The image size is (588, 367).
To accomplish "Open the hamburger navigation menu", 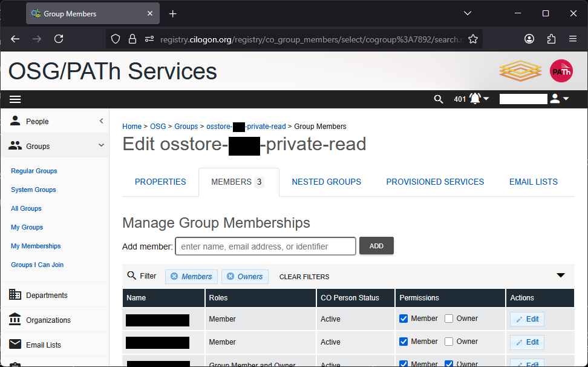I will point(15,99).
